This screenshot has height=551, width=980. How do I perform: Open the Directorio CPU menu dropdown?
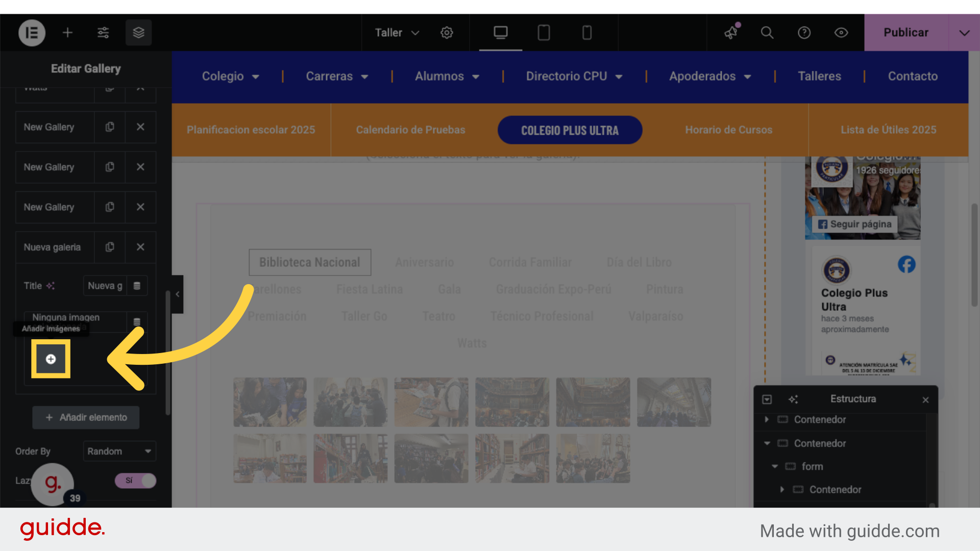click(x=574, y=76)
